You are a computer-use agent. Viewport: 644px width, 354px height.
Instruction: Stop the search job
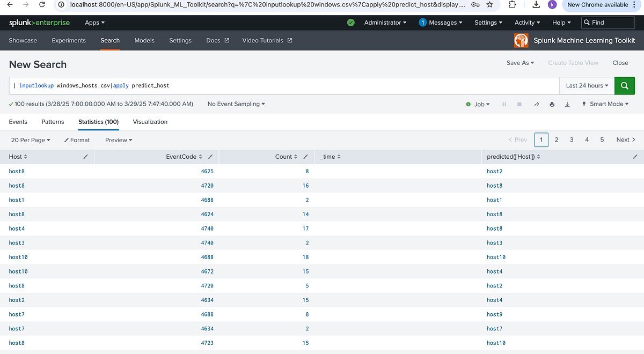(519, 104)
